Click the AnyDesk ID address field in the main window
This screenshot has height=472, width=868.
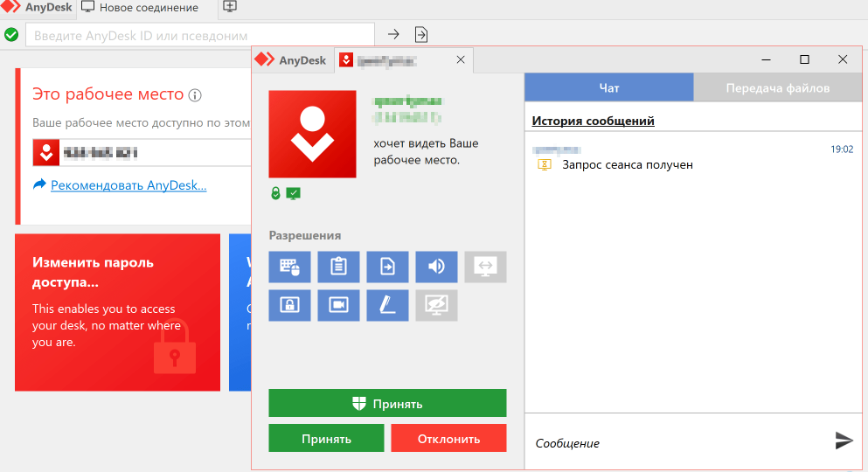pos(200,36)
